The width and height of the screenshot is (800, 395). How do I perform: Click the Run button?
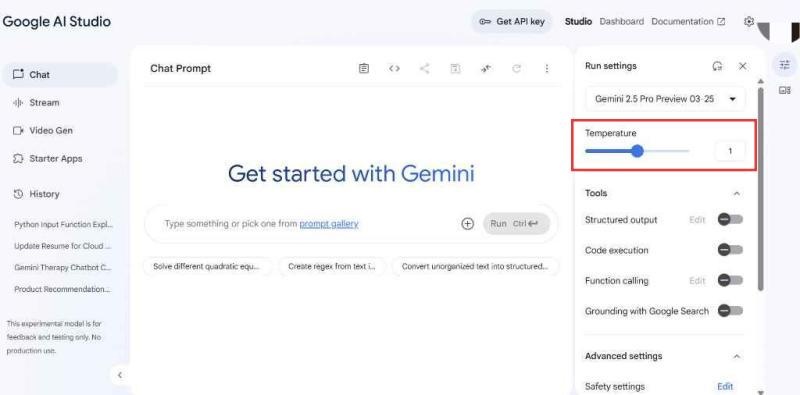[516, 224]
